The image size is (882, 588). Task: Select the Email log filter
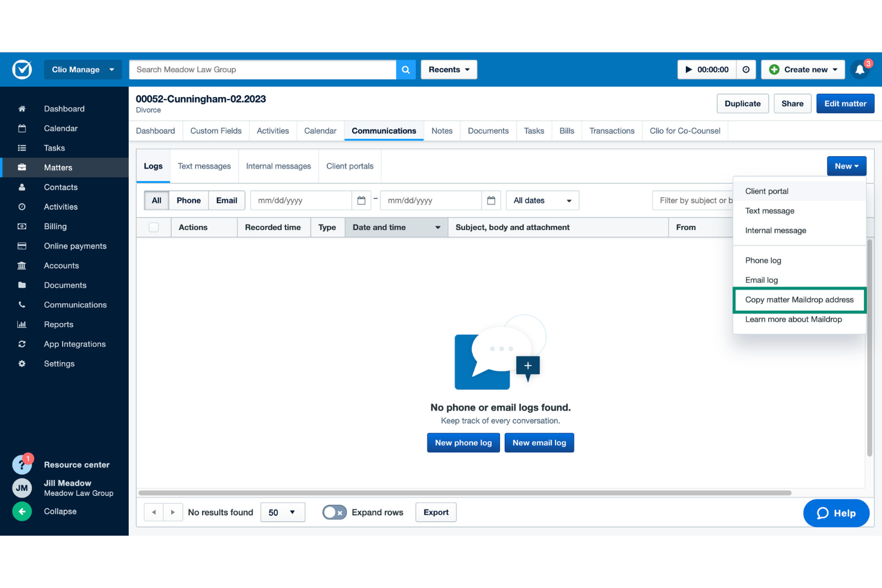[226, 201]
